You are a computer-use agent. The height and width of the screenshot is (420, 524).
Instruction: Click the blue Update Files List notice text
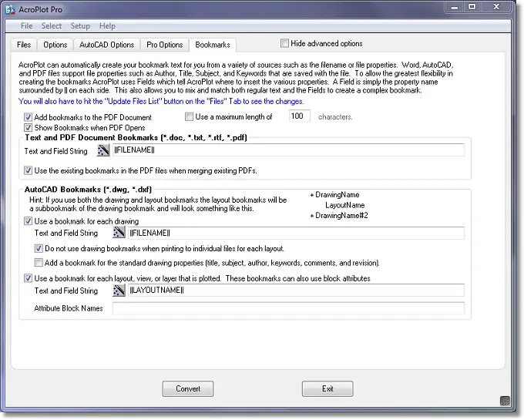click(161, 101)
